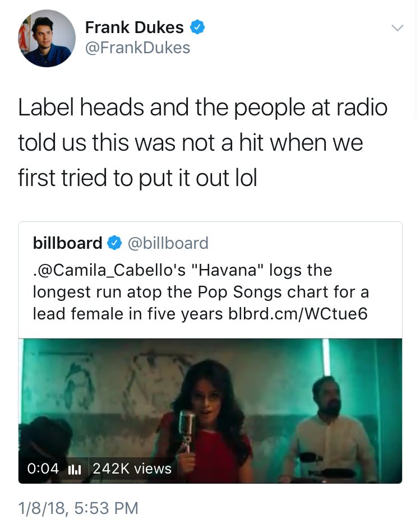Click the Frank Dukes display name
The width and height of the screenshot is (420, 529).
click(134, 27)
